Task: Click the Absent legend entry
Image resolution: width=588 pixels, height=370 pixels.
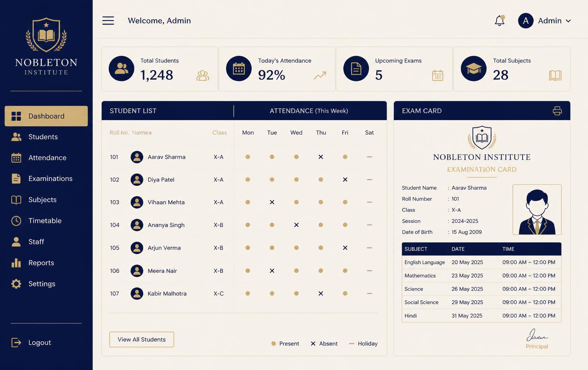Action: click(324, 344)
